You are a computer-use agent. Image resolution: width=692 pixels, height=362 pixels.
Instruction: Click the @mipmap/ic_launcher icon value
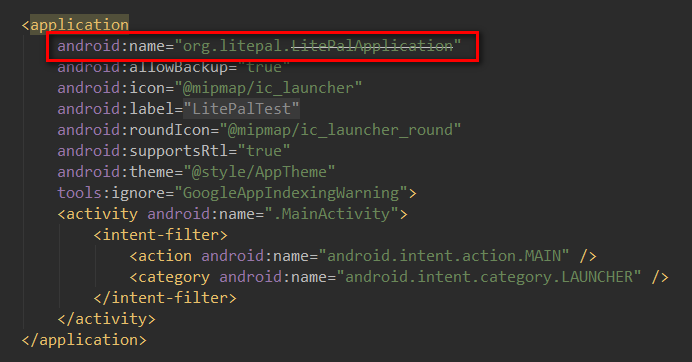pos(268,88)
